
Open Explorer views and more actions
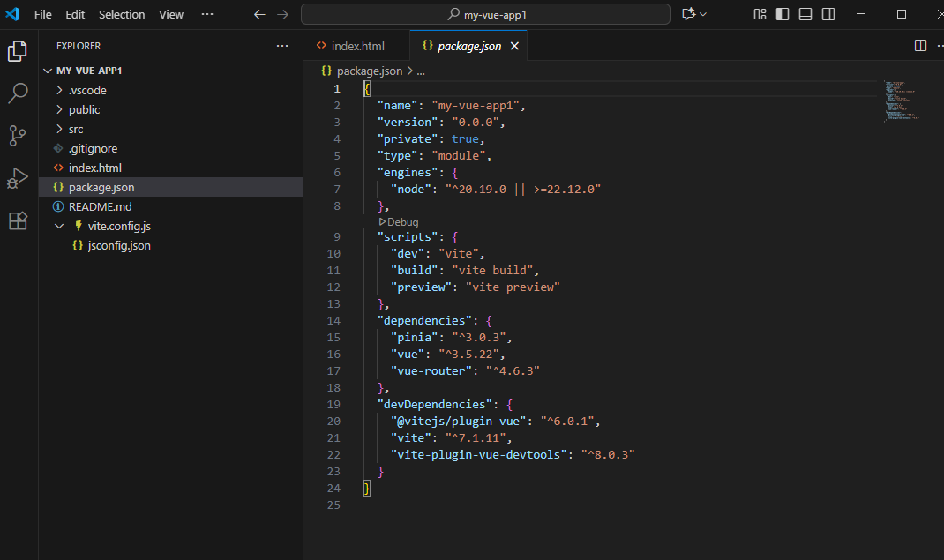(282, 46)
